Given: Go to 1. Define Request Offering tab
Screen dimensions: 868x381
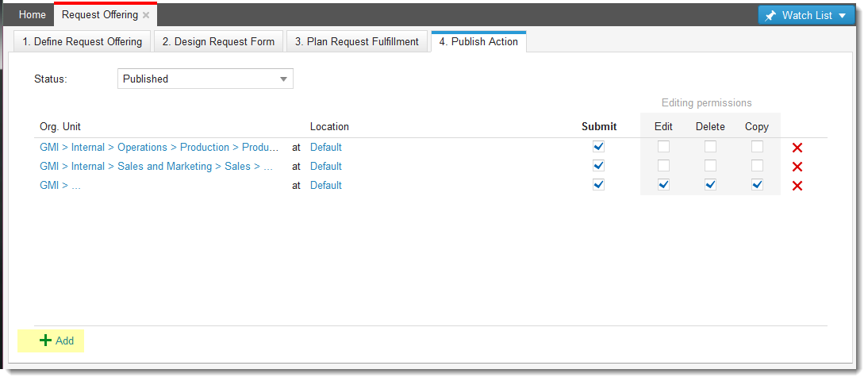Looking at the screenshot, I should click(82, 41).
